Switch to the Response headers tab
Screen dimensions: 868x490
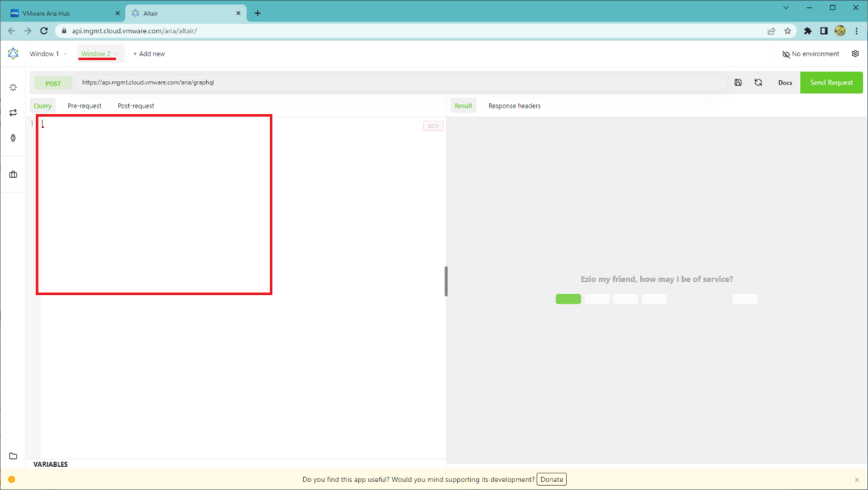514,106
